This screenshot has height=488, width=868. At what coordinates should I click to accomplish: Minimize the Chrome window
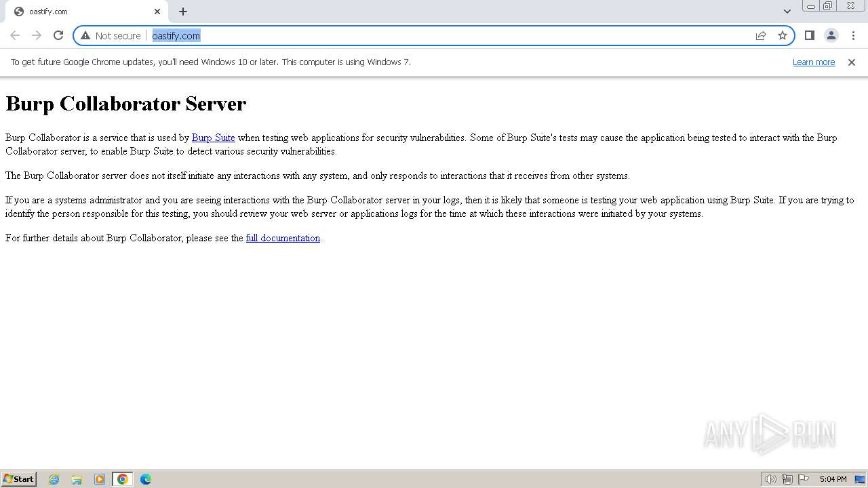(810, 6)
